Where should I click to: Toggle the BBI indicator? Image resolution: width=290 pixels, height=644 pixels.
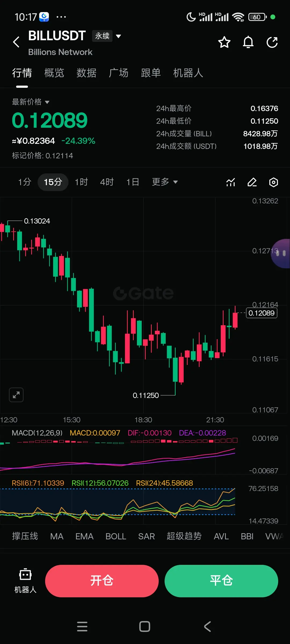point(247,536)
